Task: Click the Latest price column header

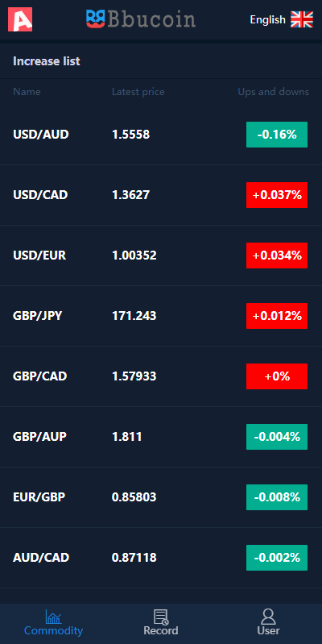Action: (x=138, y=92)
